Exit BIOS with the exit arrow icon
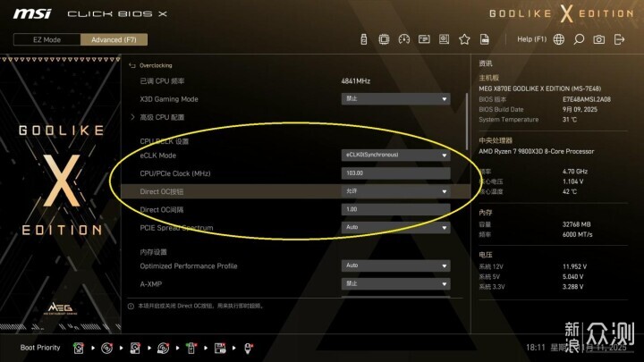The image size is (644, 362). point(619,39)
